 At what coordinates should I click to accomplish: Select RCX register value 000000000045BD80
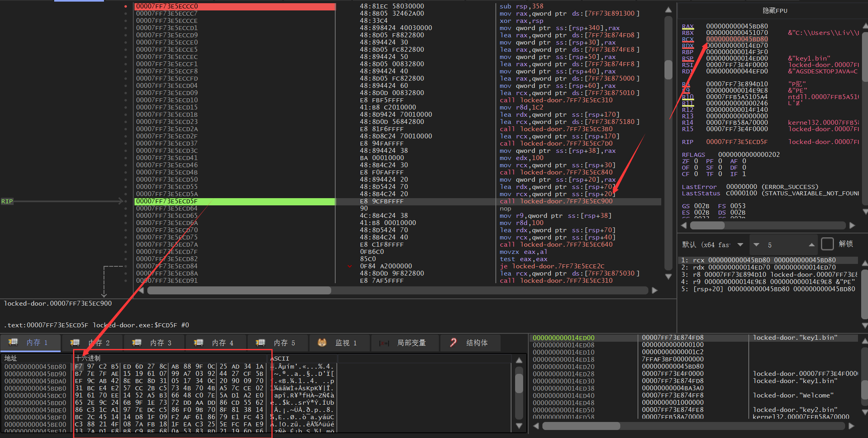coord(737,39)
